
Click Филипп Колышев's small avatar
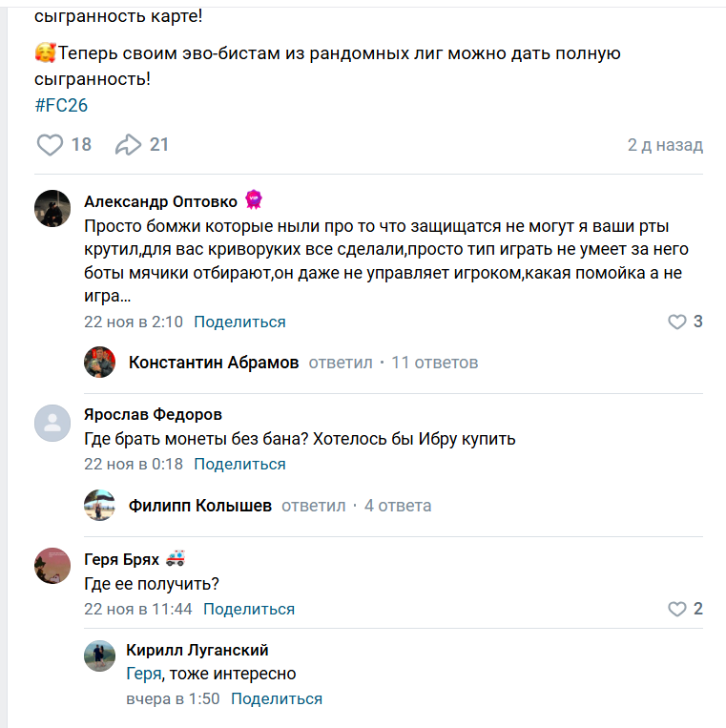[x=99, y=506]
